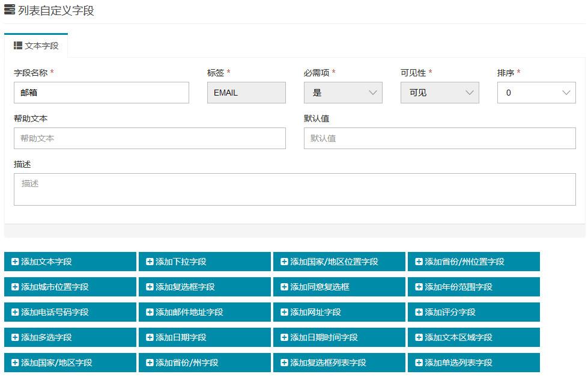Click the 可见性 label text

point(413,73)
